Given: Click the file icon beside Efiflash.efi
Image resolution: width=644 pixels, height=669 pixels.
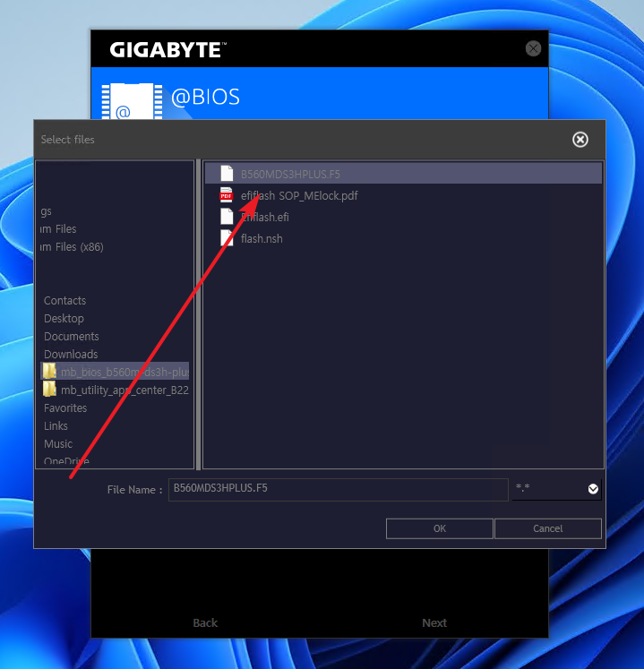Looking at the screenshot, I should click(227, 217).
